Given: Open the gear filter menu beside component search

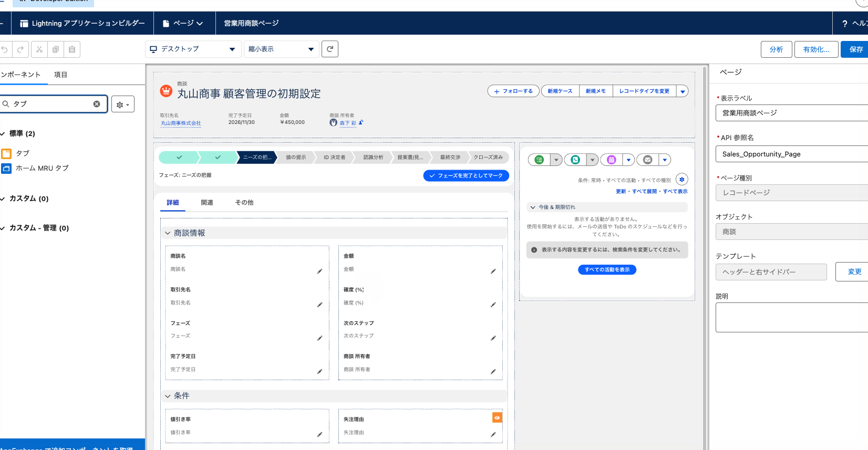Looking at the screenshot, I should coord(123,104).
